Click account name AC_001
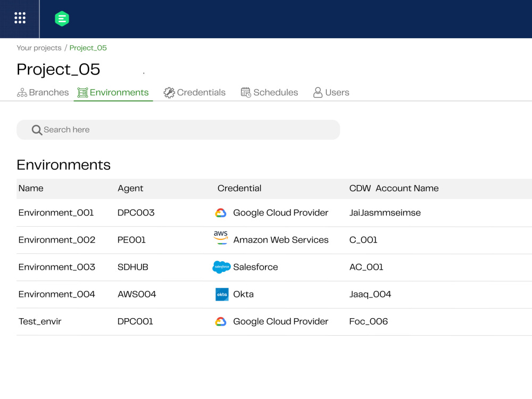Screen dimensions: 532x399 [367, 267]
